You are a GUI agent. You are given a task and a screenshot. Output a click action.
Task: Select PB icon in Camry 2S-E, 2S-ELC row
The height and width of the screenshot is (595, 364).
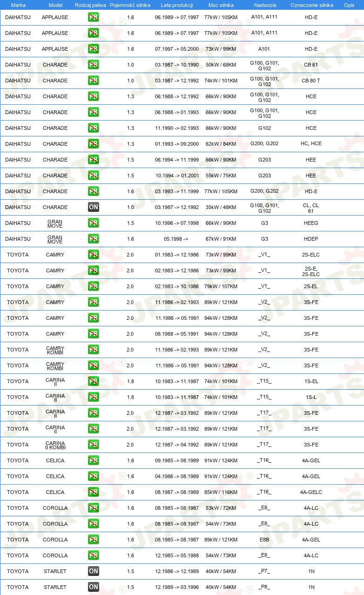point(93,270)
